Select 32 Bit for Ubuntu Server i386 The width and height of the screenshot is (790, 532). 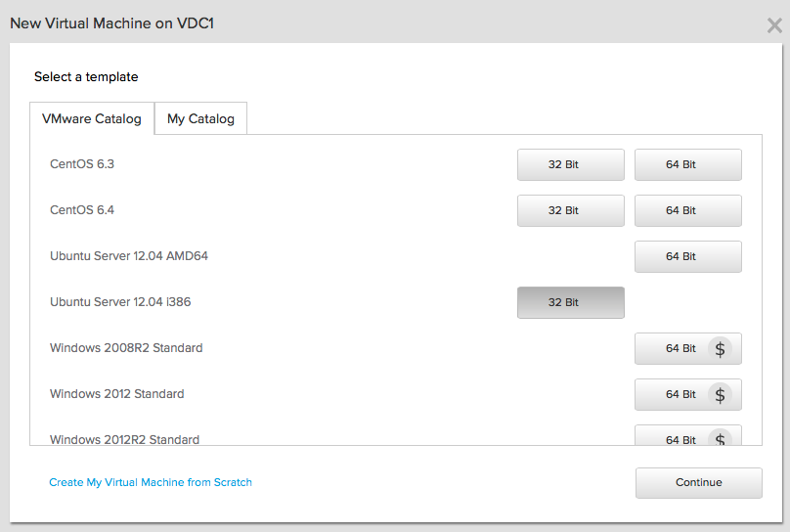point(570,303)
